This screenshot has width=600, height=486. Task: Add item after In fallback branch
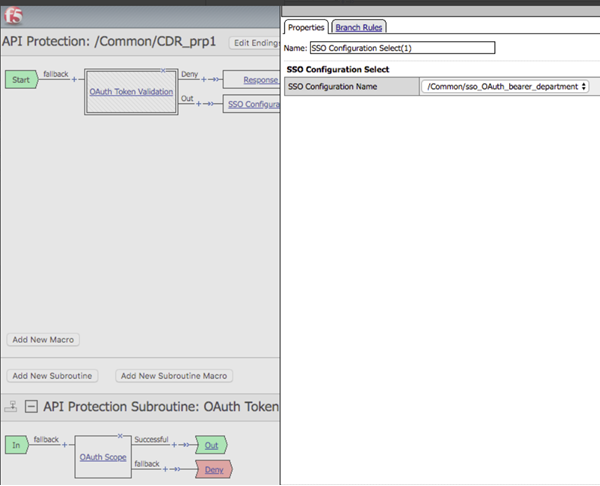point(64,444)
